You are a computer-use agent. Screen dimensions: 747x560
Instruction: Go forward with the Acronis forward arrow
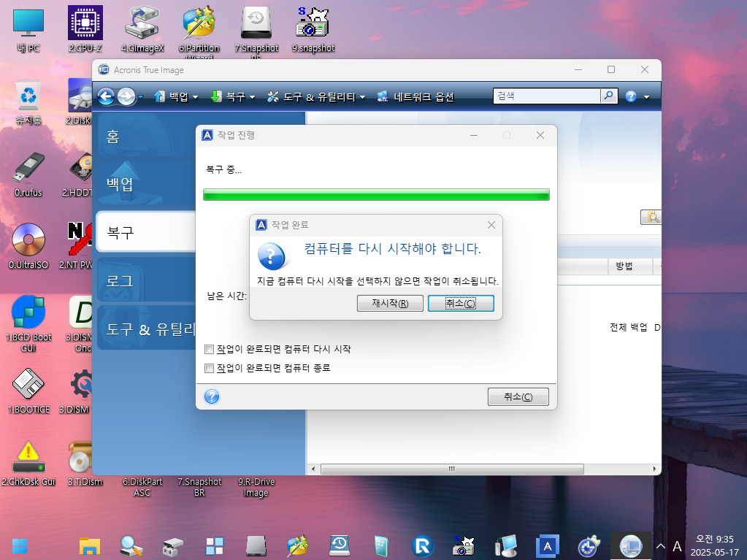point(126,96)
